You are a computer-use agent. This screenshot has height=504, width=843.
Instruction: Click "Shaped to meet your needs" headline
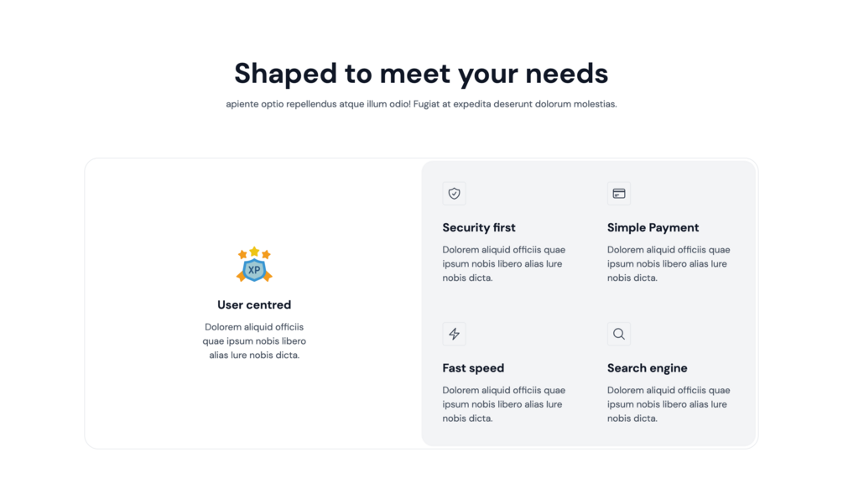coord(421,73)
